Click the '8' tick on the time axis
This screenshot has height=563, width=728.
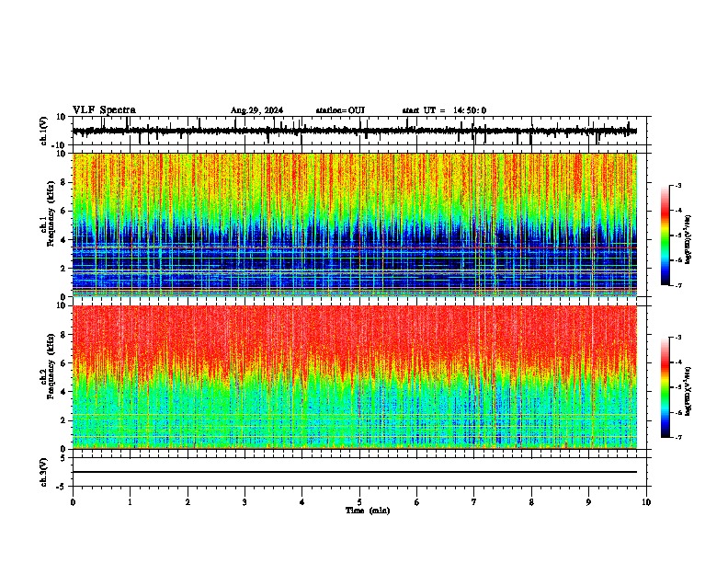pos(531,502)
